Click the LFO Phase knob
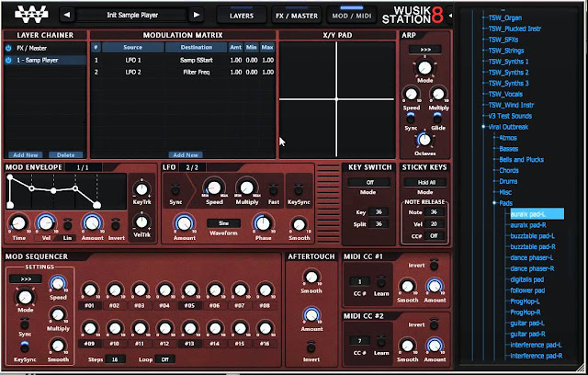 263,223
